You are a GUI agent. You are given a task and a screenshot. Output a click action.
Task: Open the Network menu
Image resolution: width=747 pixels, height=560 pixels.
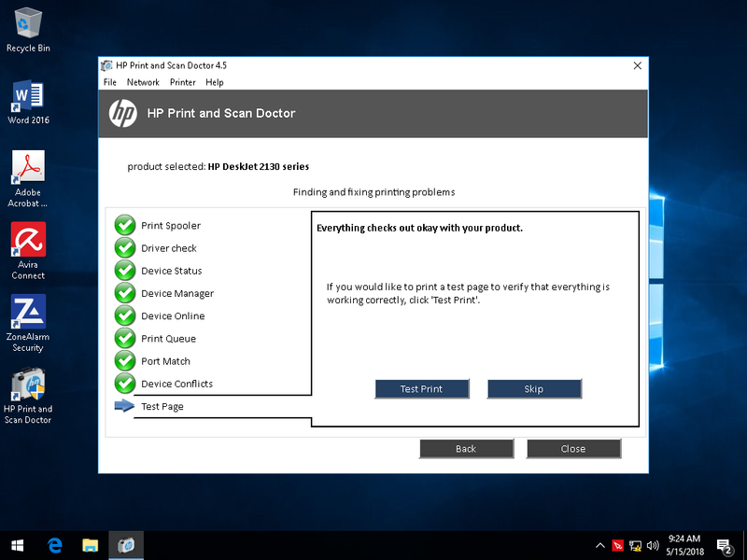point(143,82)
